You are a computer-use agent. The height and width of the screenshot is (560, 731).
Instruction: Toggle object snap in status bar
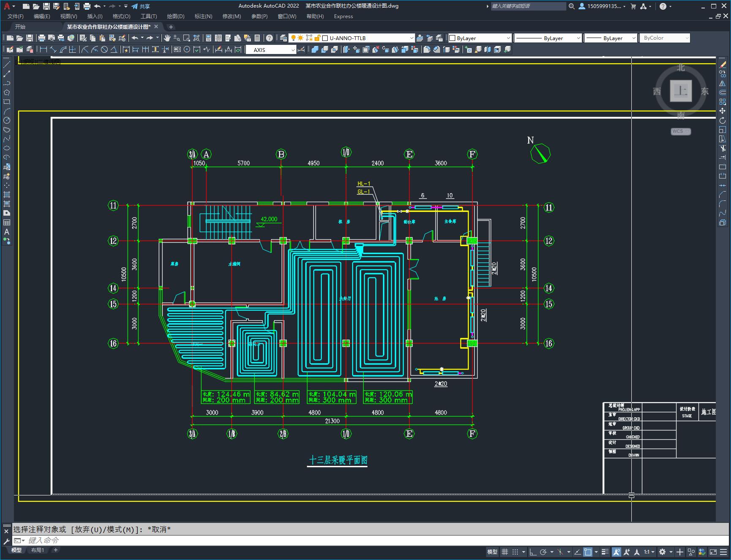588,552
